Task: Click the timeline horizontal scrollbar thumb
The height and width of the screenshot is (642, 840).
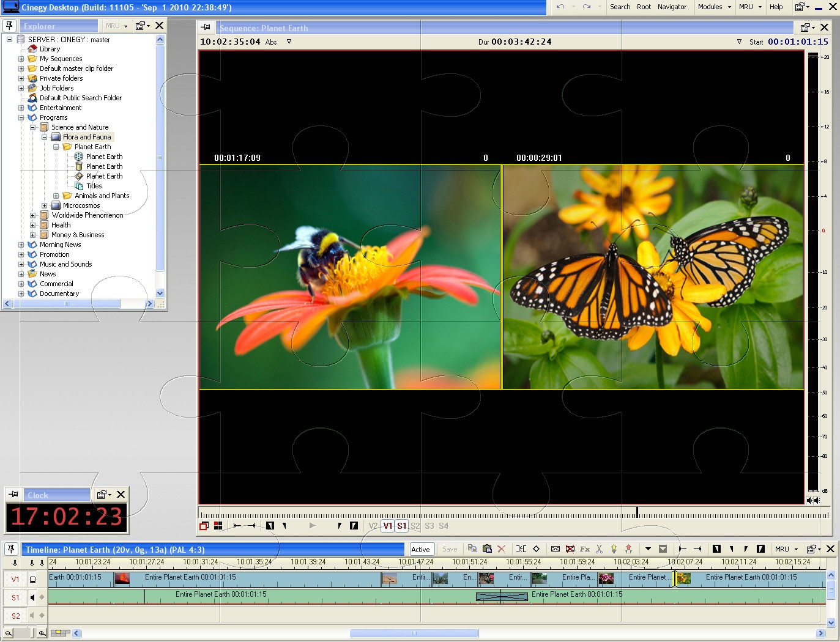Action: (x=414, y=633)
